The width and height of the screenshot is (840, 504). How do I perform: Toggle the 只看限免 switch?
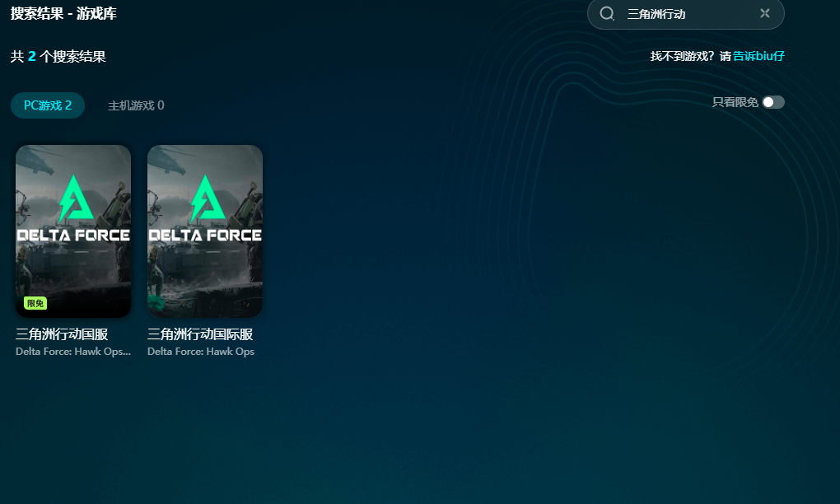point(773,102)
